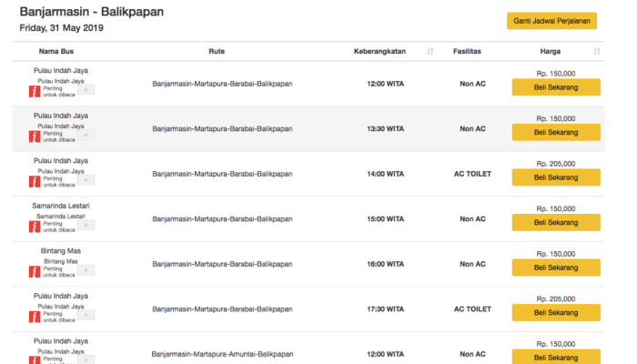Click the Non AC facility in the 13:30 row
Image resolution: width=637 pixels, height=364 pixels.
(x=472, y=129)
